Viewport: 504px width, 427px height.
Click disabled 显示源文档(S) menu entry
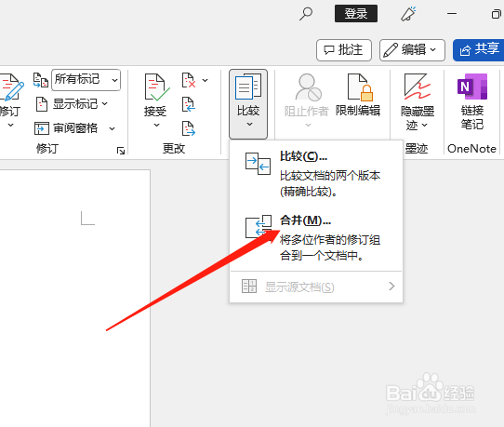(x=315, y=287)
